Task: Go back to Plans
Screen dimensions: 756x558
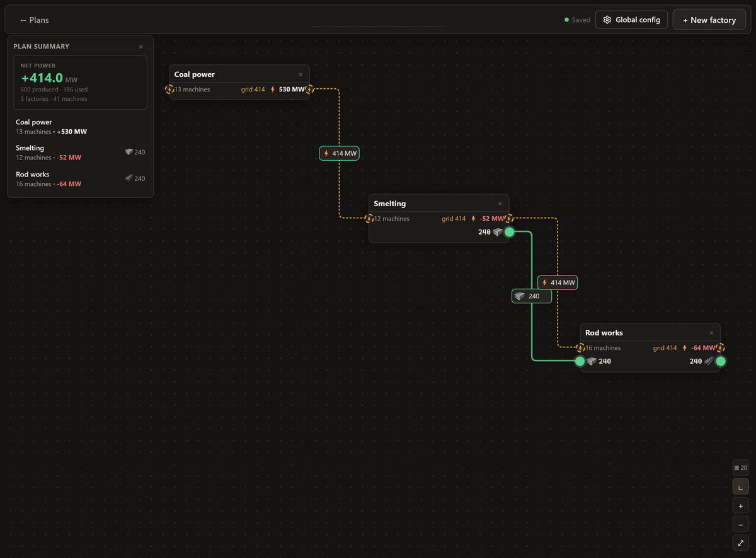Action: click(34, 20)
